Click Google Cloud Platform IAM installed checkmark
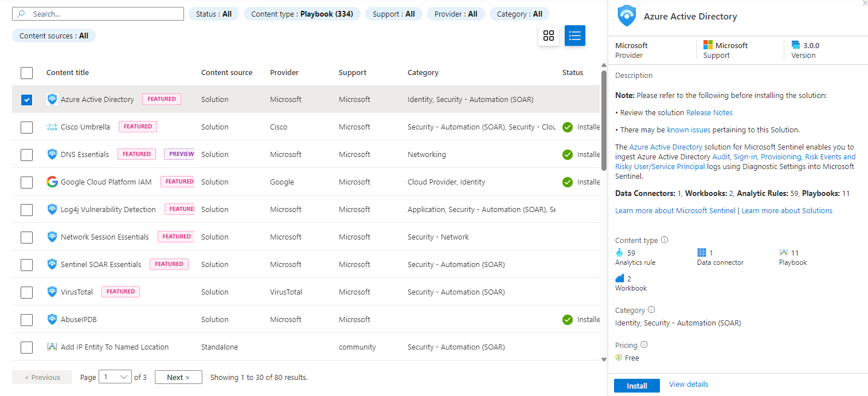Image resolution: width=868 pixels, height=396 pixels. point(568,182)
